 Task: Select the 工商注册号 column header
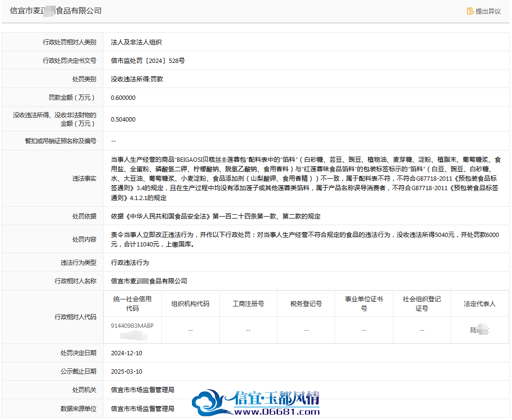point(248,304)
